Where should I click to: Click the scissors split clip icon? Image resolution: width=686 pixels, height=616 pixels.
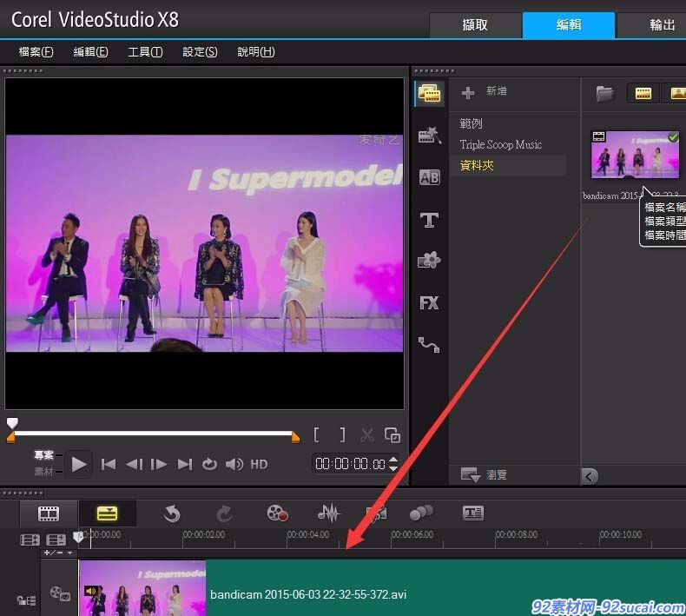tap(367, 434)
